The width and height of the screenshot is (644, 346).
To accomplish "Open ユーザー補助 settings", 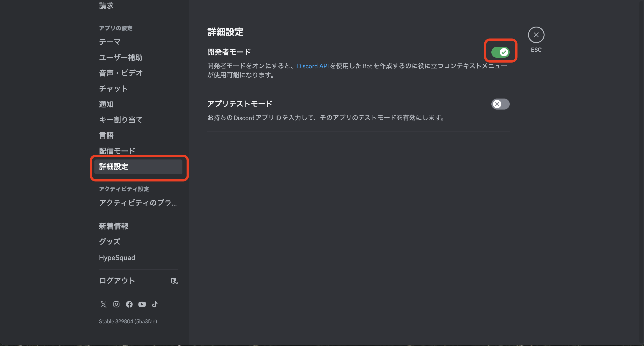I will point(121,57).
